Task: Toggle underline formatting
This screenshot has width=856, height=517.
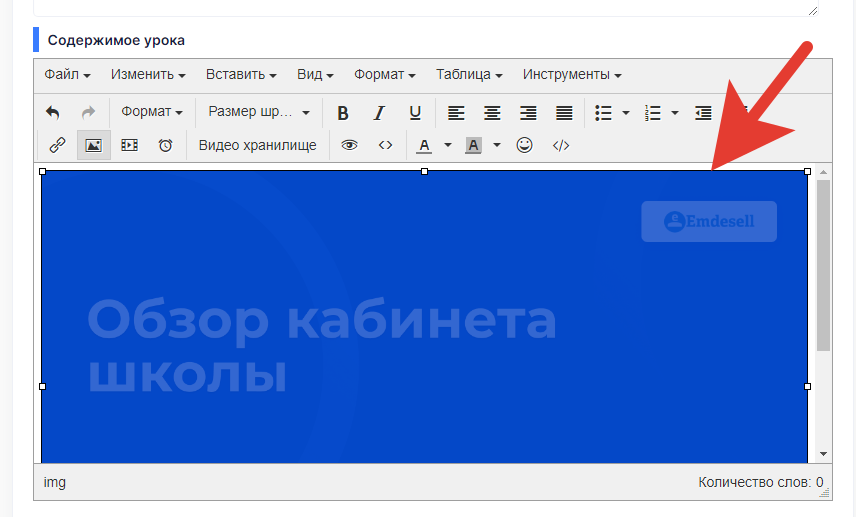Action: coord(415,113)
